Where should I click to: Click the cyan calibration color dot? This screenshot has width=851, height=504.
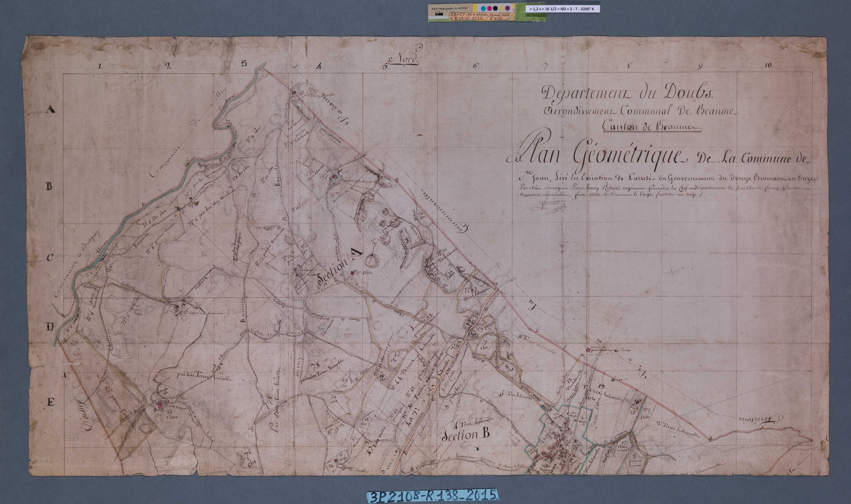pos(483,9)
